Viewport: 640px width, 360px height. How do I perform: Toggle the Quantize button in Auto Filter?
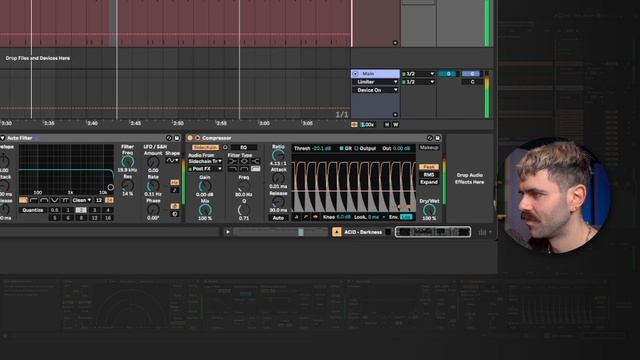[x=33, y=210]
